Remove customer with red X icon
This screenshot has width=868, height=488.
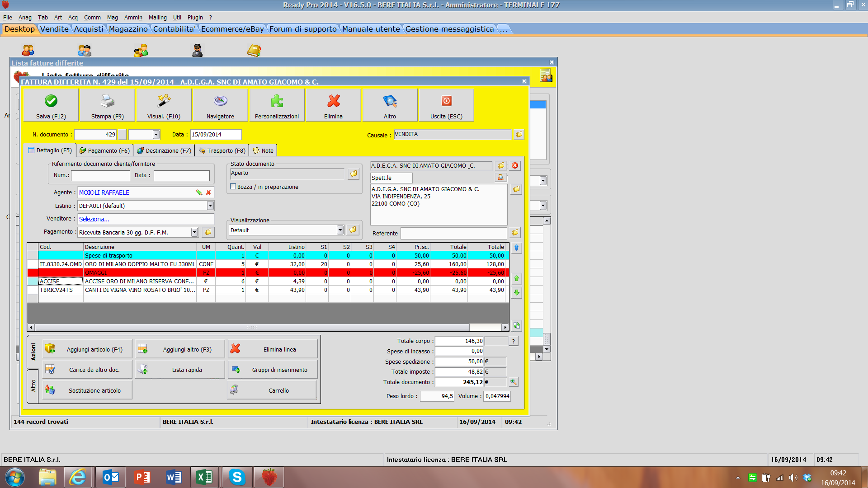point(515,165)
